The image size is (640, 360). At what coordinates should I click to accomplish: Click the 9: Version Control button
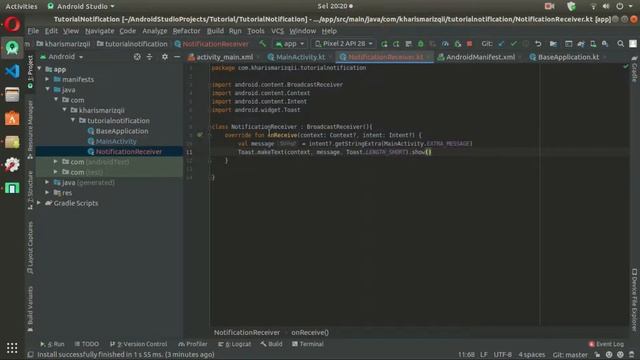pos(139,344)
